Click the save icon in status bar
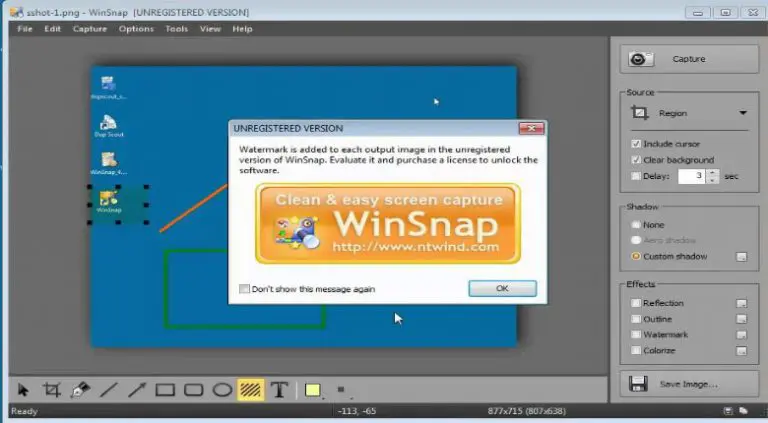Image resolution: width=768 pixels, height=423 pixels. pos(728,411)
